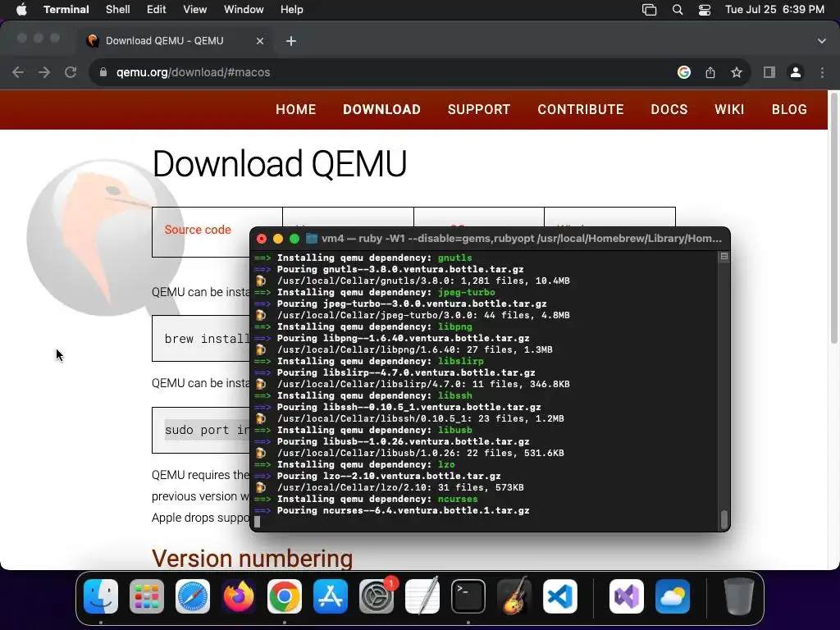This screenshot has height=630, width=840.
Task: Go to QEMU HOME page
Action: pyautogui.click(x=295, y=109)
